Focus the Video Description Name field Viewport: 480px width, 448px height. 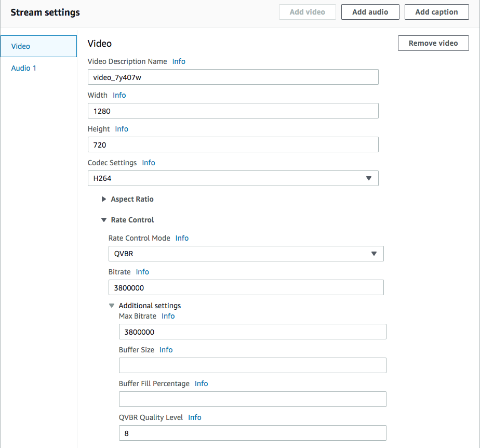click(x=233, y=77)
